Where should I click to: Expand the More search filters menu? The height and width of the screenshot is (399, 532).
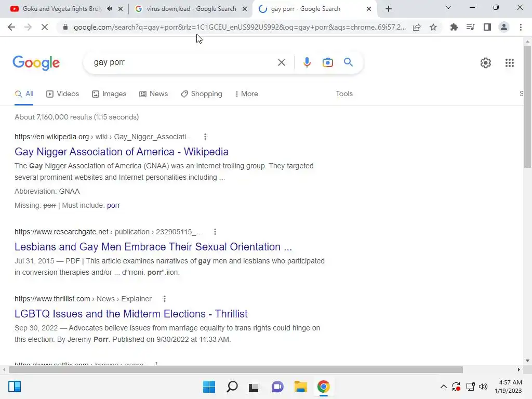tap(246, 94)
